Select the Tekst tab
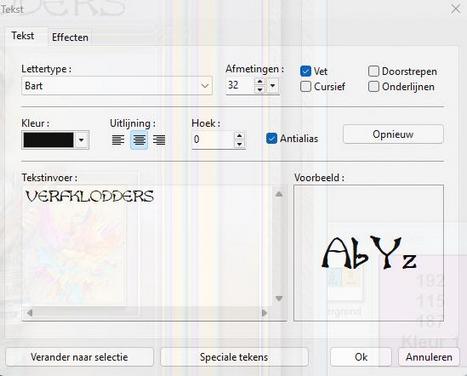The image size is (467, 376). [x=23, y=36]
